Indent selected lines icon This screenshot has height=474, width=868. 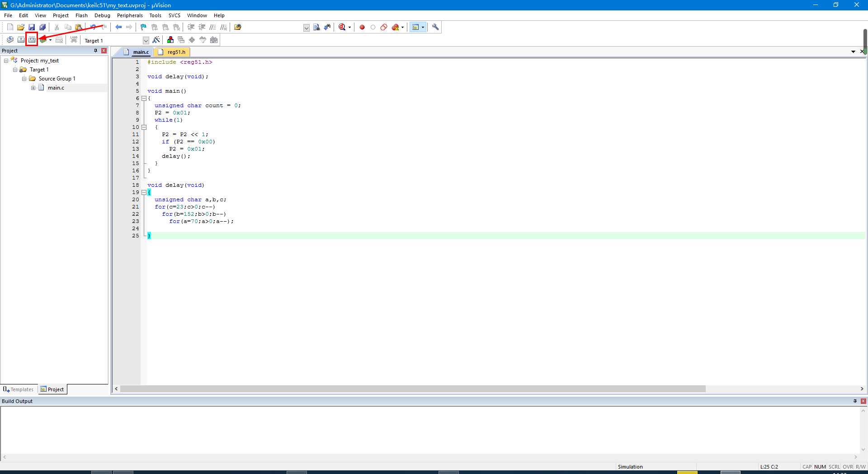(x=191, y=27)
